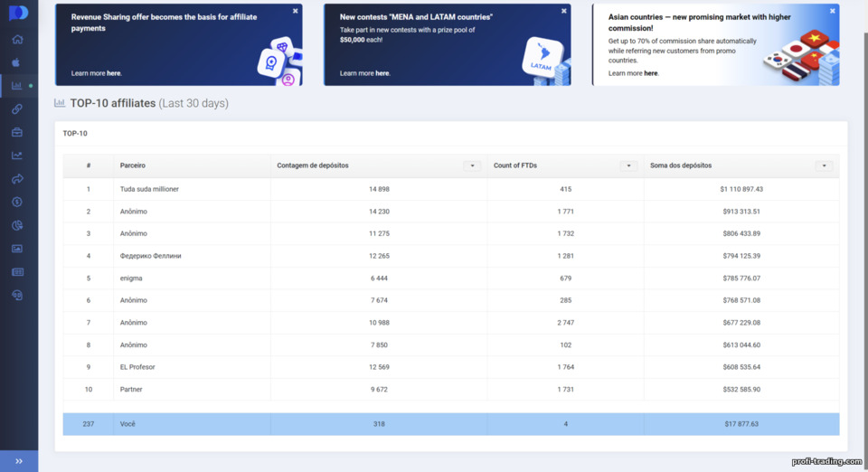
Task: Open Count of FTDs column dropdown
Action: click(x=629, y=165)
